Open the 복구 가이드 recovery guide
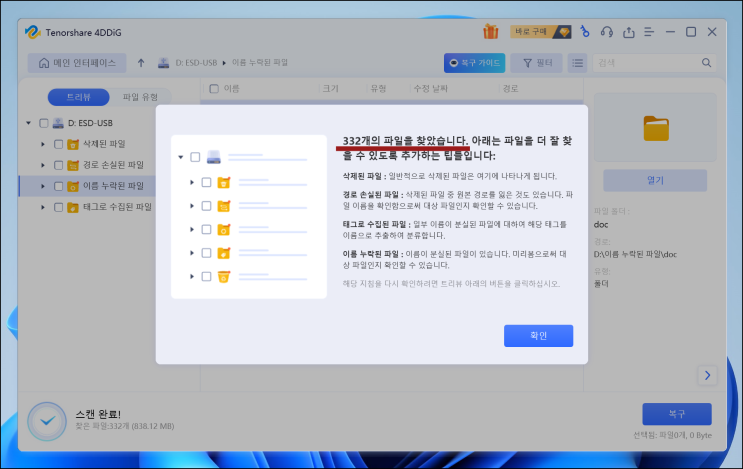The width and height of the screenshot is (743, 469). pyautogui.click(x=474, y=63)
